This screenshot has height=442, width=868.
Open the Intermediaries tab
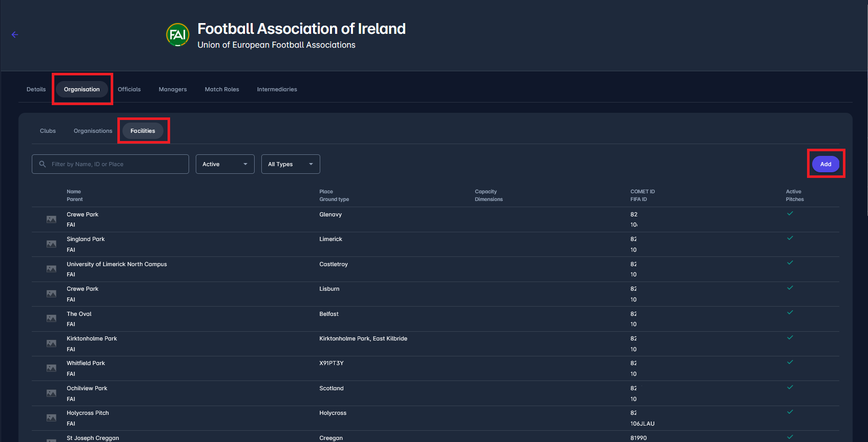tap(277, 89)
